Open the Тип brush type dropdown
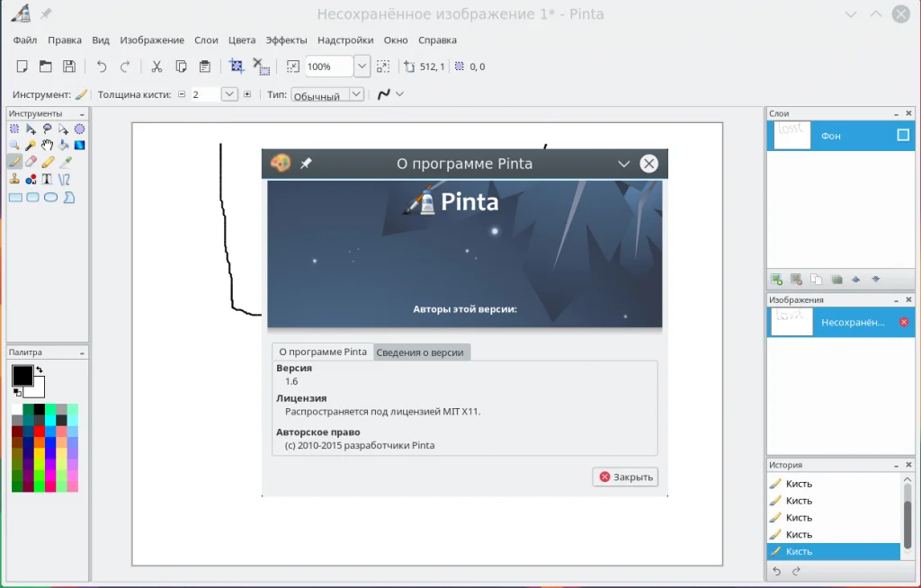921x588 pixels. pos(356,94)
